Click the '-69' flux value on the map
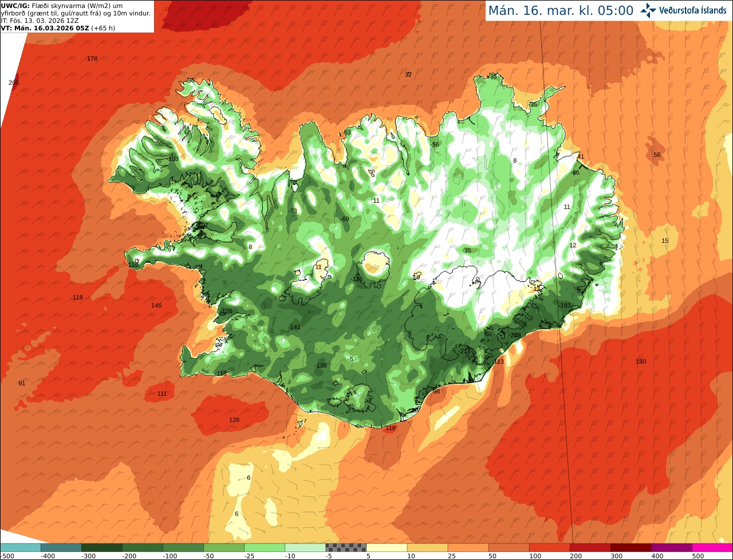The height and width of the screenshot is (560, 733). pyautogui.click(x=344, y=219)
